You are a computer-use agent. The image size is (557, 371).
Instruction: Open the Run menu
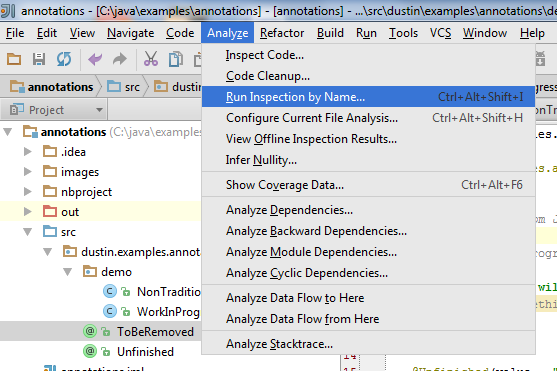coord(366,33)
